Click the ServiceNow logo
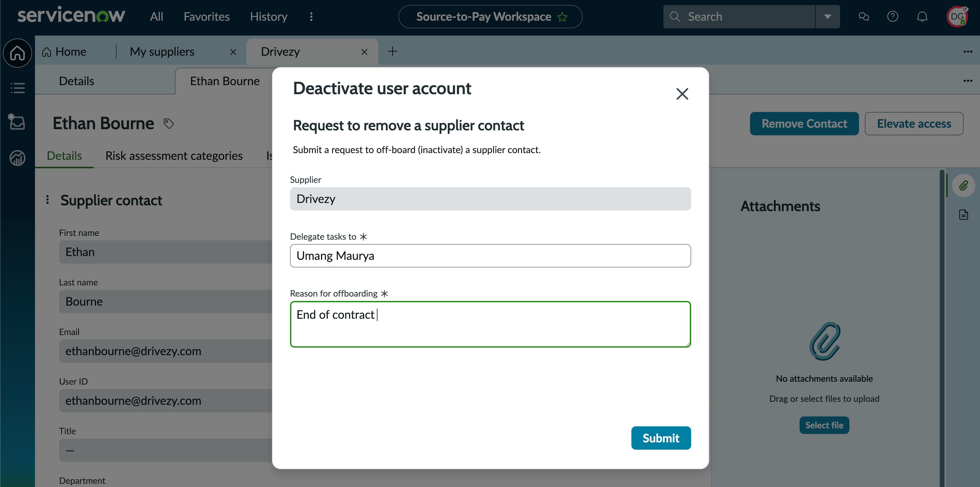 pyautogui.click(x=71, y=15)
